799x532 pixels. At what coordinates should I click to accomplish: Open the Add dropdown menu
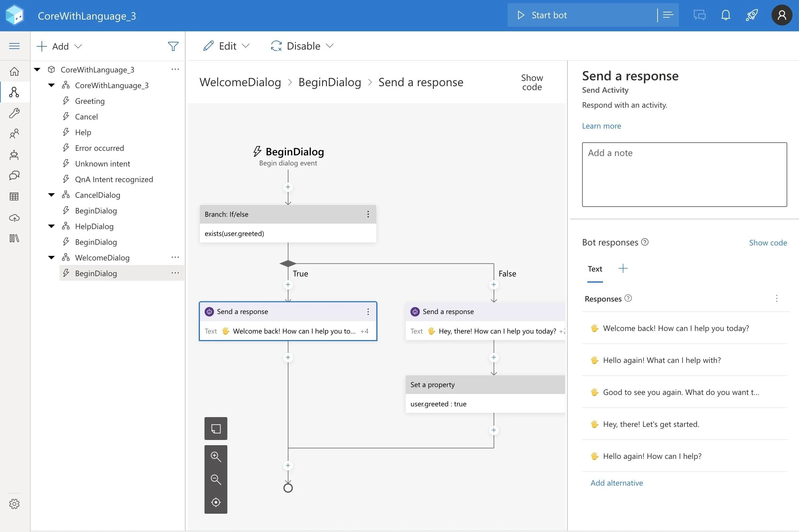coord(59,46)
